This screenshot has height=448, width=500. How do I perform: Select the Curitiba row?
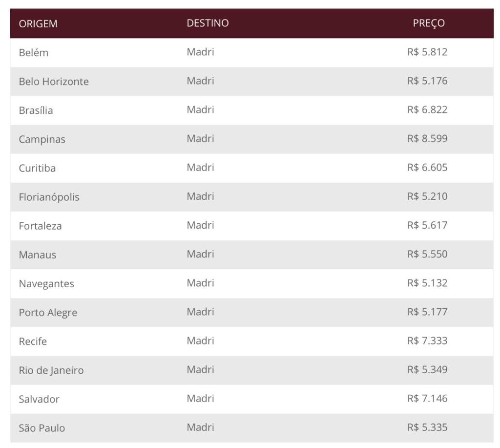tap(252, 168)
